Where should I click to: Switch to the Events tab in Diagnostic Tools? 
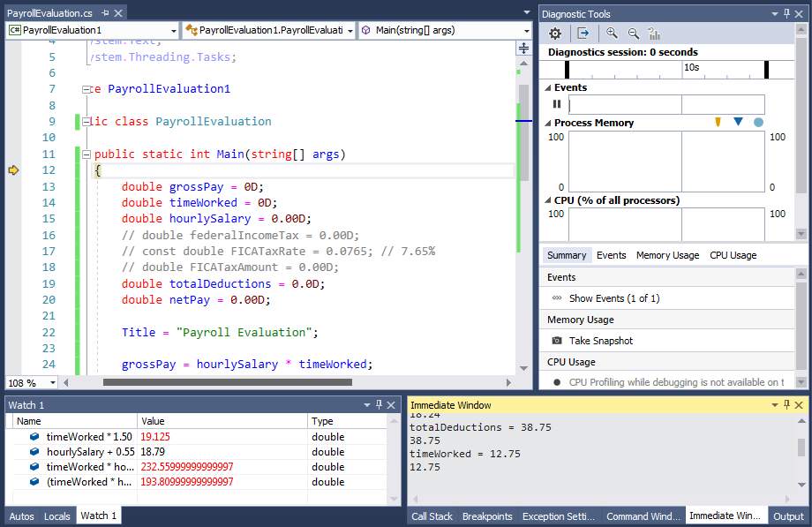(611, 255)
